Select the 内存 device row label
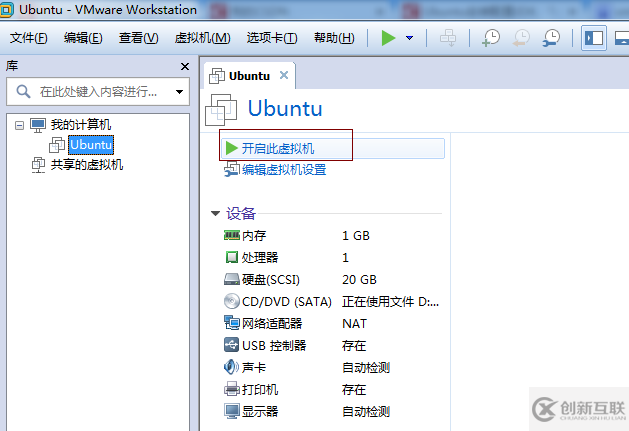This screenshot has height=431, width=629. pyautogui.click(x=254, y=236)
